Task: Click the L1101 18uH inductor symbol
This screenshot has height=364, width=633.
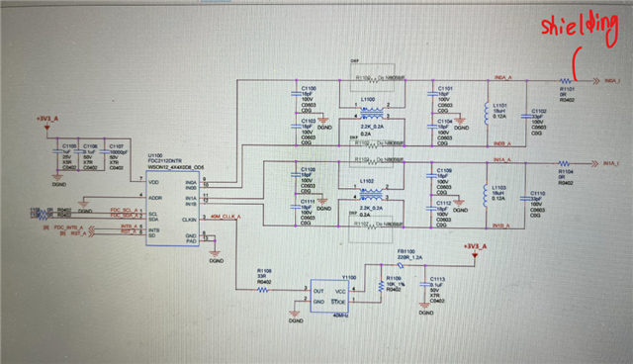Action: pos(487,113)
